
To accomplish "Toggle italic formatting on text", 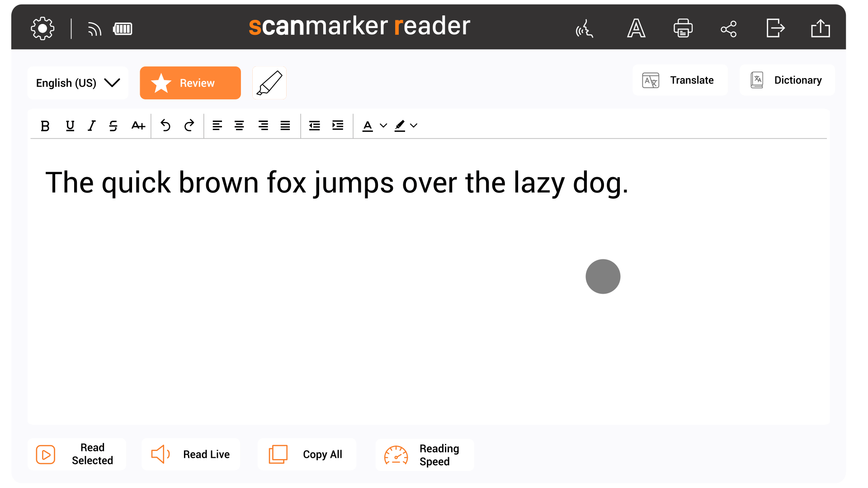I will (91, 125).
